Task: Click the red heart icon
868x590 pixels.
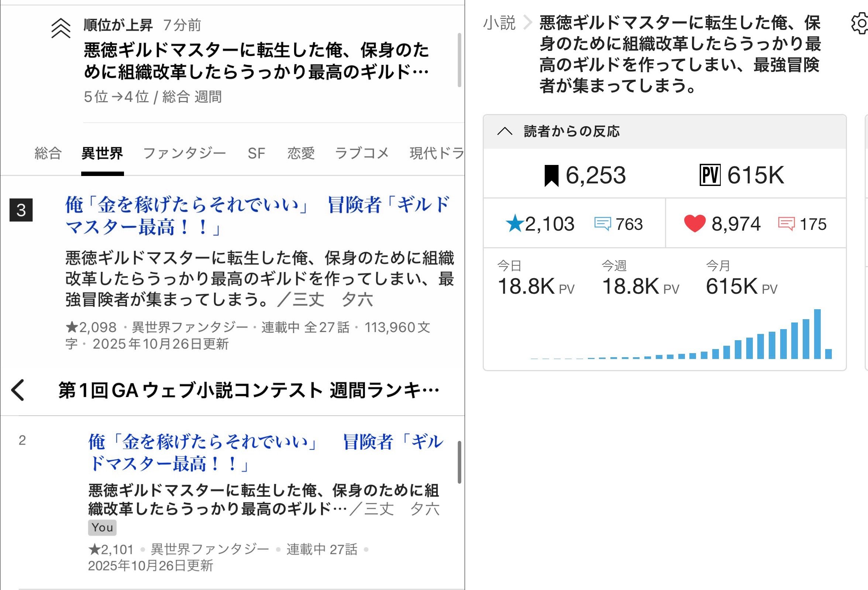Action: coord(694,224)
